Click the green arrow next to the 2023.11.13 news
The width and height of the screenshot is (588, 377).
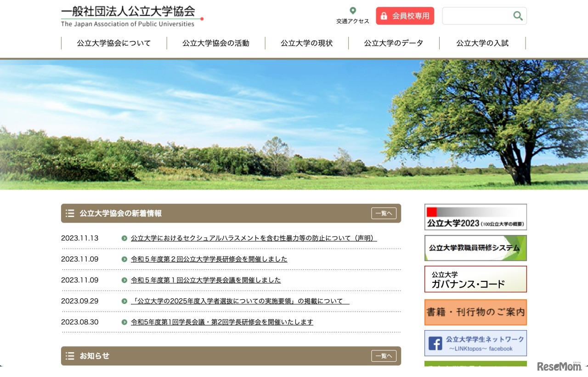coord(123,238)
